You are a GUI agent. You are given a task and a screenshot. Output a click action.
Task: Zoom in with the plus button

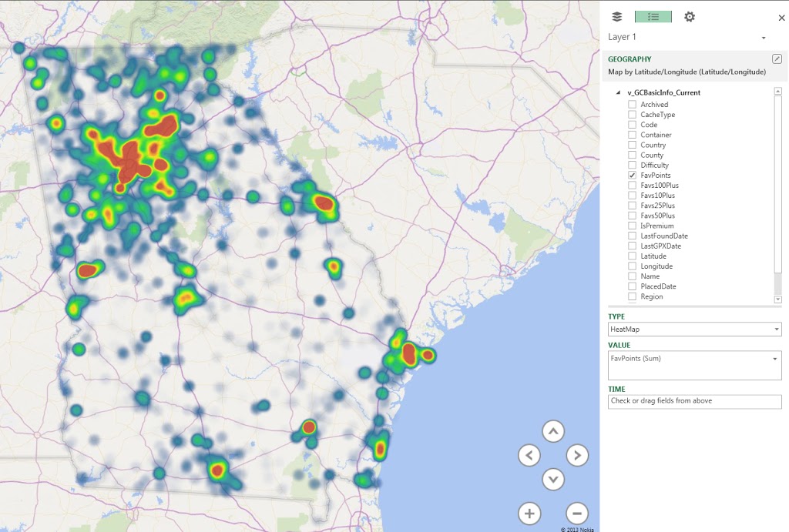pos(529,513)
